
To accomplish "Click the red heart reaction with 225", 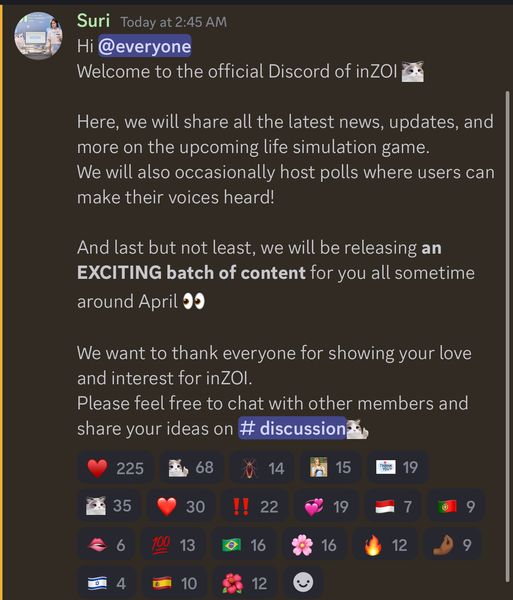I will click(116, 468).
